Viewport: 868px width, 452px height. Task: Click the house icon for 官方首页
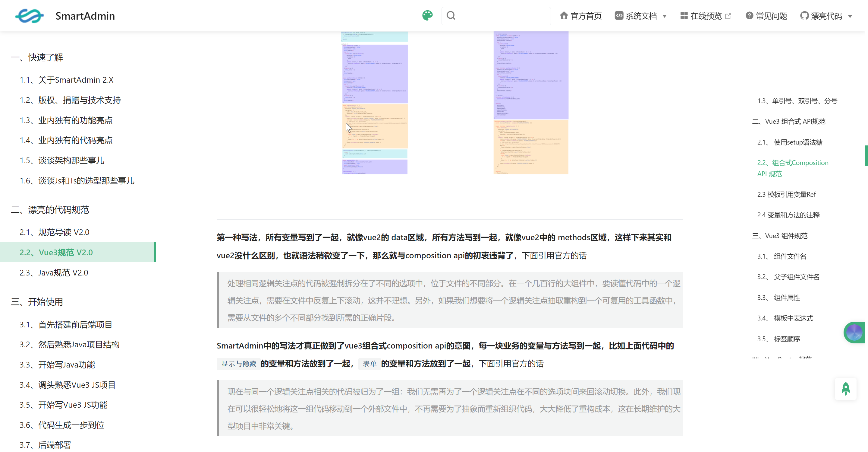click(x=564, y=15)
